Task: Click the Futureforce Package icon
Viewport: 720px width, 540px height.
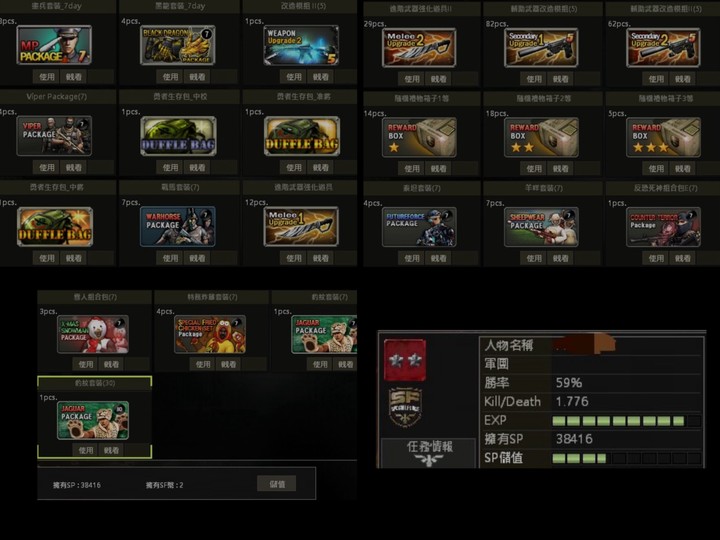Action: click(419, 227)
